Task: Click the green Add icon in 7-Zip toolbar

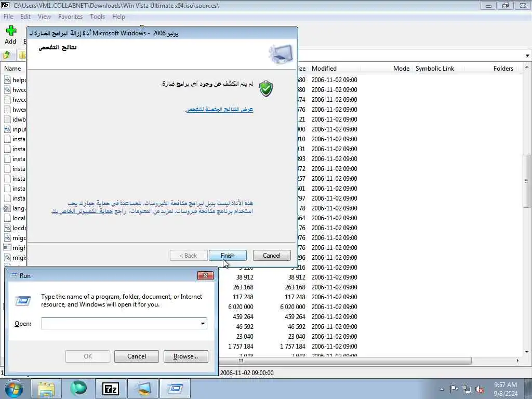Action: click(x=11, y=31)
